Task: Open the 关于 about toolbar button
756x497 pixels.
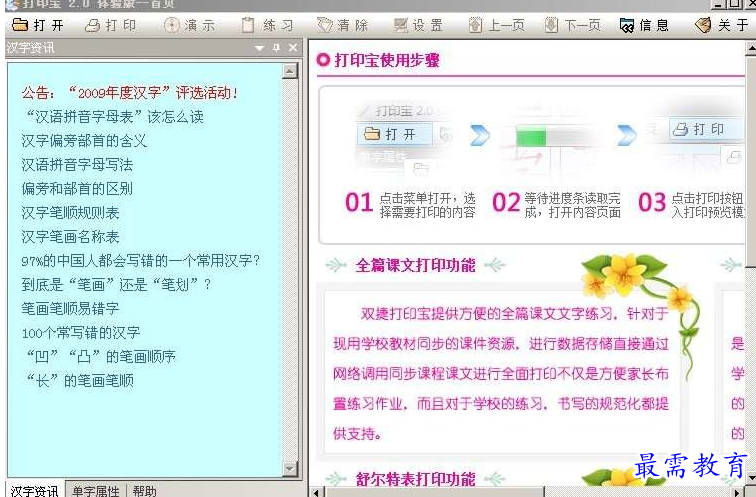Action: pos(722,25)
